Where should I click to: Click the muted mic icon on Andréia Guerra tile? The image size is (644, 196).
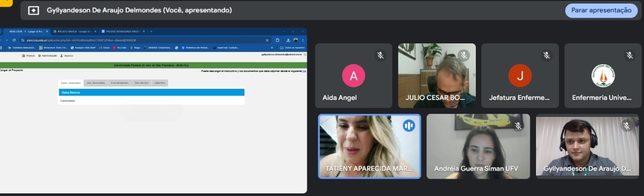point(518,126)
